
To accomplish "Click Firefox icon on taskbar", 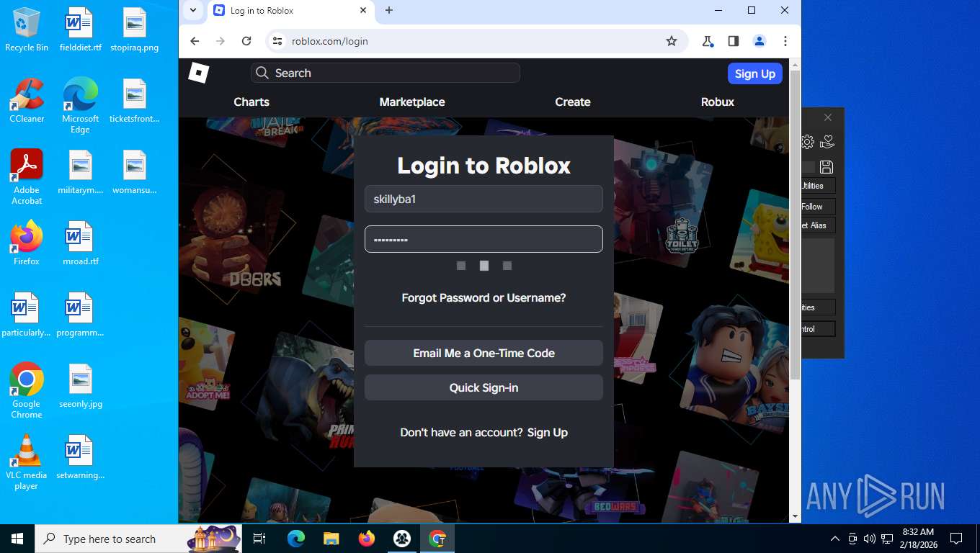I will click(367, 539).
